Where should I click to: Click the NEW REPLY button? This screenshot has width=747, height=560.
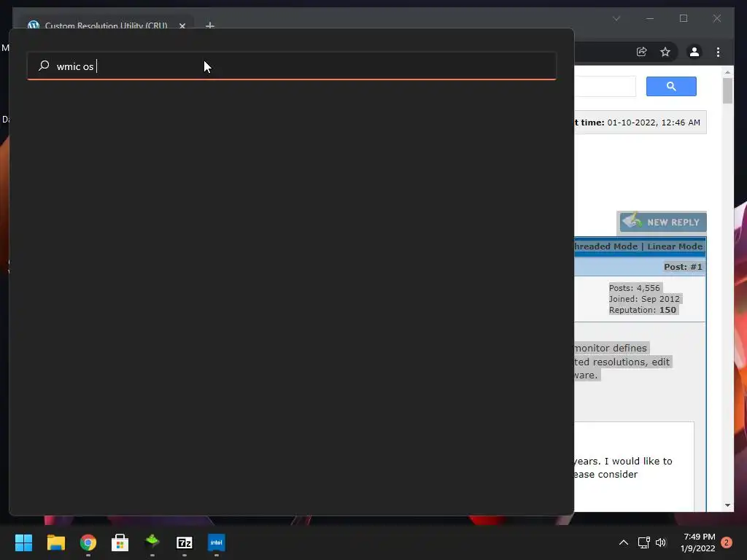coord(662,222)
